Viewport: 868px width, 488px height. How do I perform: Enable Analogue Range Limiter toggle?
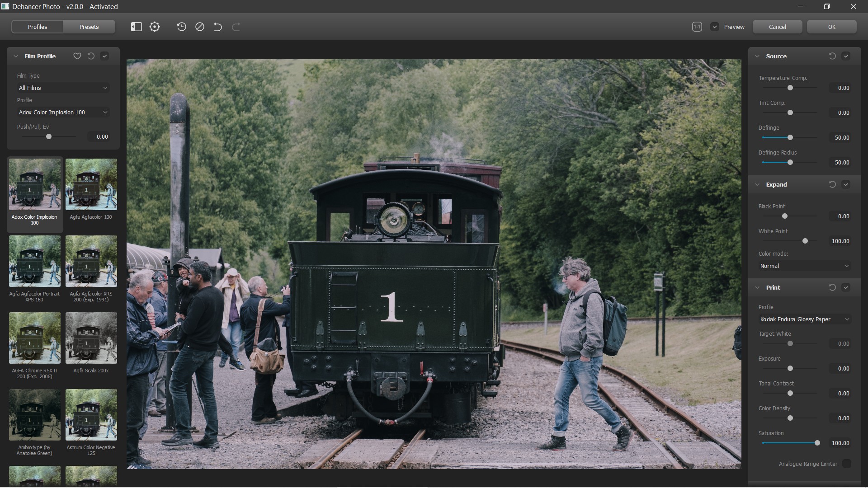click(846, 464)
